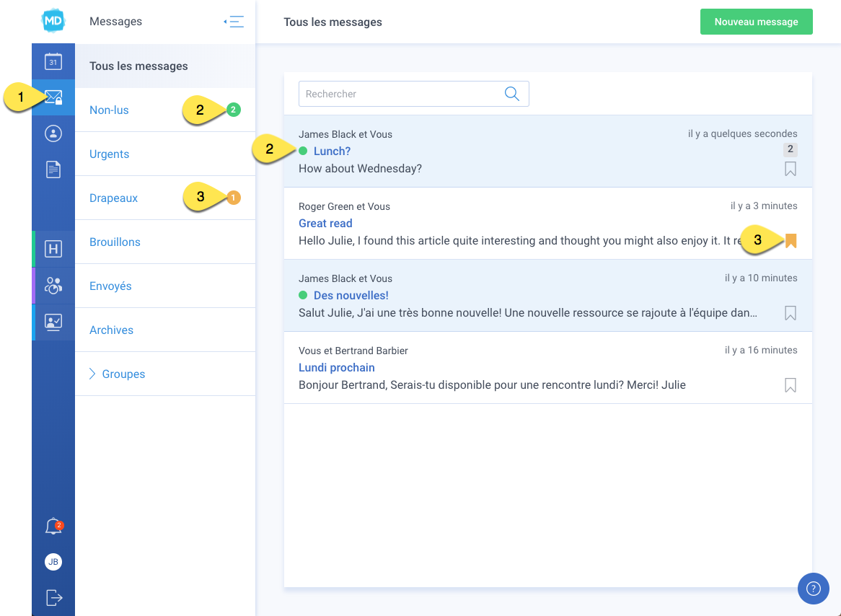841x616 pixels.
Task: Select Tous les messages folder
Action: pos(165,66)
